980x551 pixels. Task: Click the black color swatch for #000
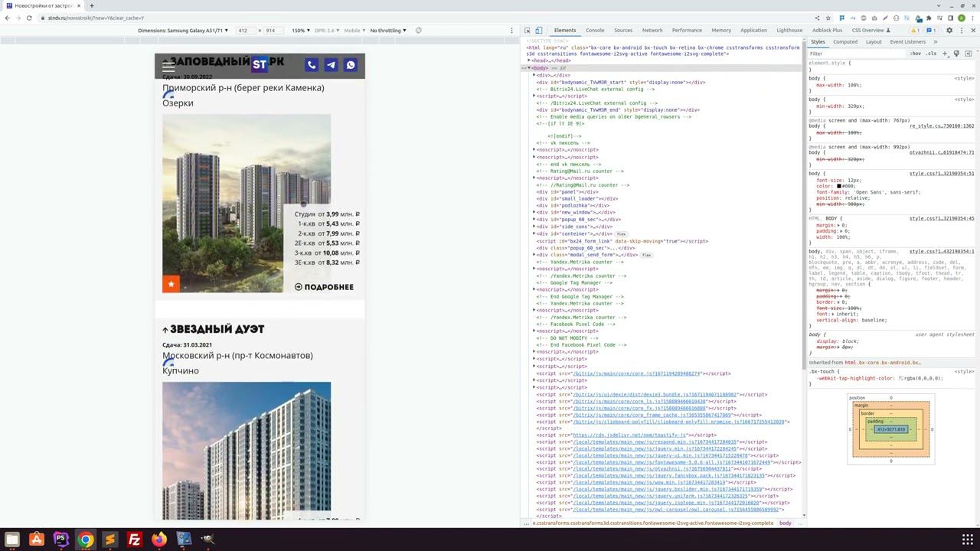tap(839, 186)
